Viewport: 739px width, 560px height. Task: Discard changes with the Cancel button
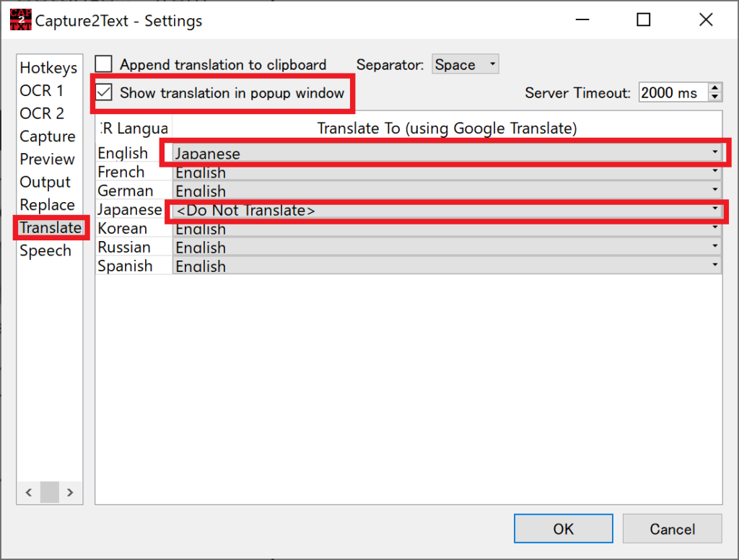672,528
